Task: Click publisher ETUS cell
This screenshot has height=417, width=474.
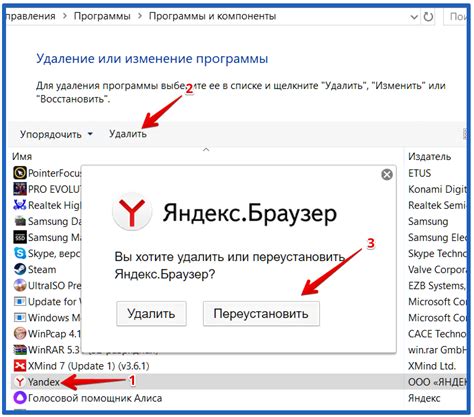Action: click(419, 173)
